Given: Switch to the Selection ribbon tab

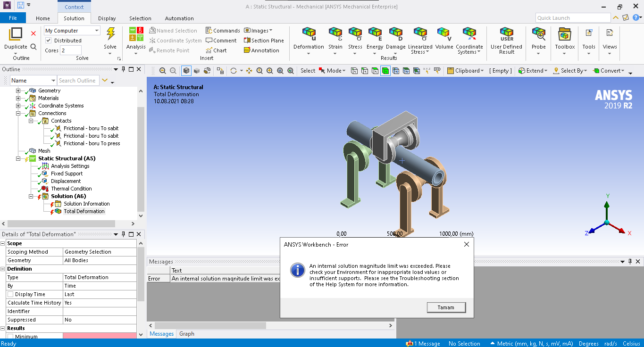Looking at the screenshot, I should (141, 18).
